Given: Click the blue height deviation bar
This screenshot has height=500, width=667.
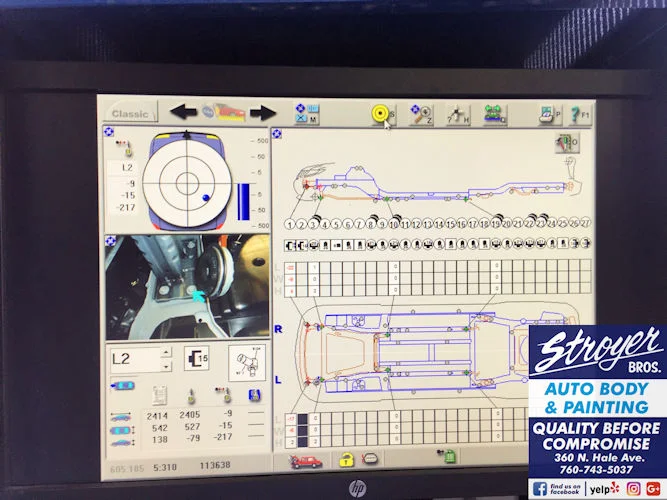Looking at the screenshot, I should (x=243, y=202).
